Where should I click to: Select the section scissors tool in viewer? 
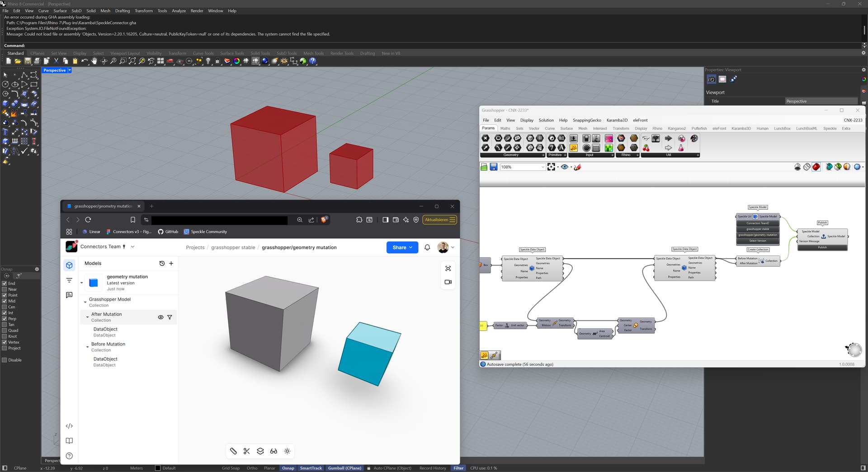(x=246, y=451)
